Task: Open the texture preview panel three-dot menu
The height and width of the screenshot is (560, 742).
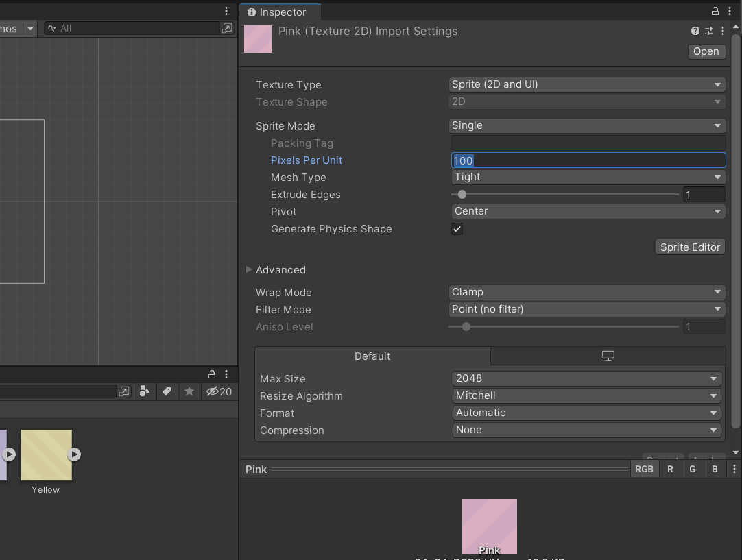Action: click(734, 470)
